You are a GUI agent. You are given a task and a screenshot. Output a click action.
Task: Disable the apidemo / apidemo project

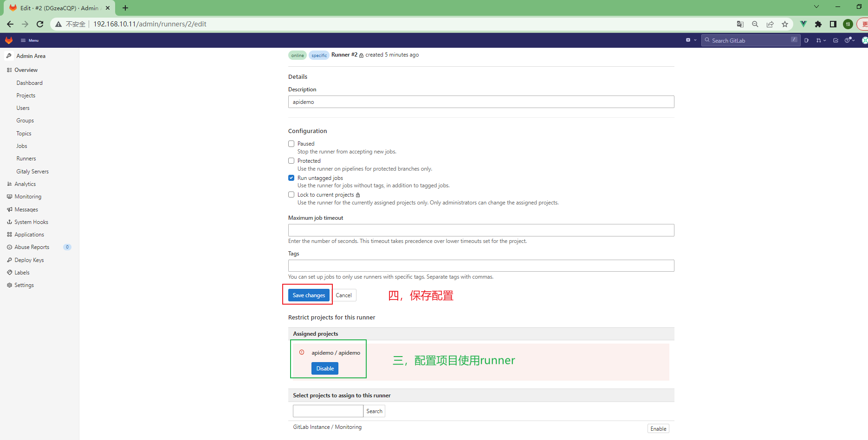click(x=325, y=369)
